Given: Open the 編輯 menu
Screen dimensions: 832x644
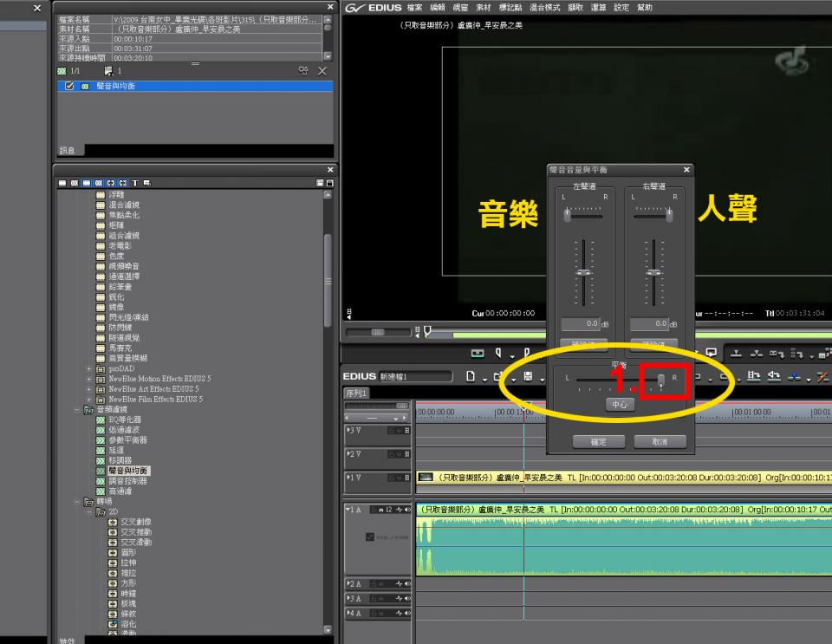Looking at the screenshot, I should [438, 8].
